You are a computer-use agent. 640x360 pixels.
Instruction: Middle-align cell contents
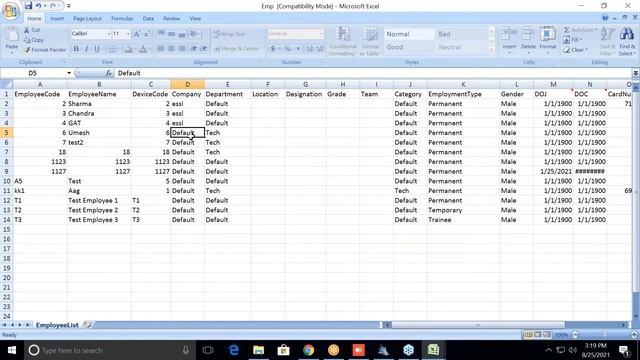[x=171, y=34]
